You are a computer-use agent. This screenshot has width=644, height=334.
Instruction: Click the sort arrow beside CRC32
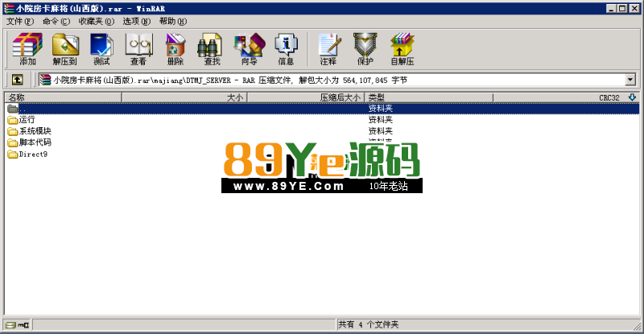point(632,97)
